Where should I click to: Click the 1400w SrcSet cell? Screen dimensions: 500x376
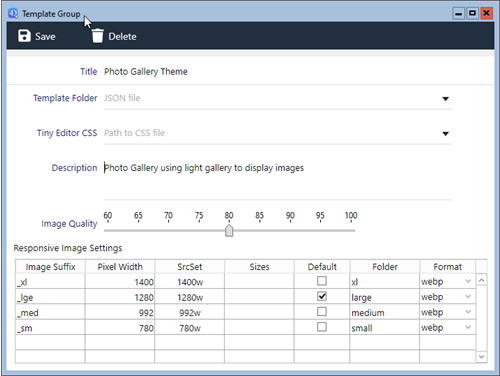tap(190, 282)
